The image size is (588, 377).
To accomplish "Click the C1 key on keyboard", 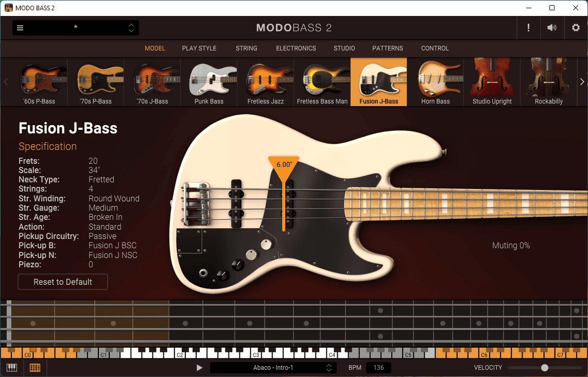I will pyautogui.click(x=104, y=354).
